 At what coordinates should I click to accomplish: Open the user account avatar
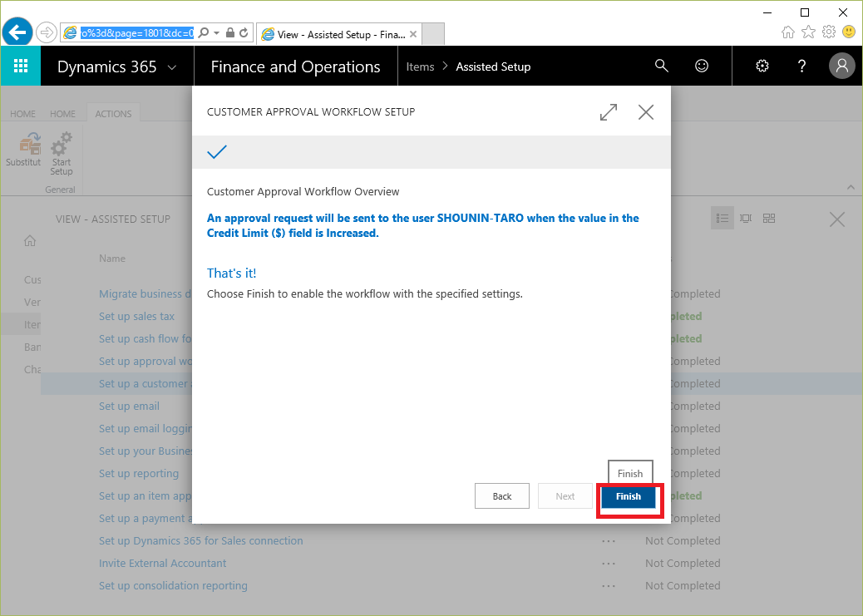(841, 66)
